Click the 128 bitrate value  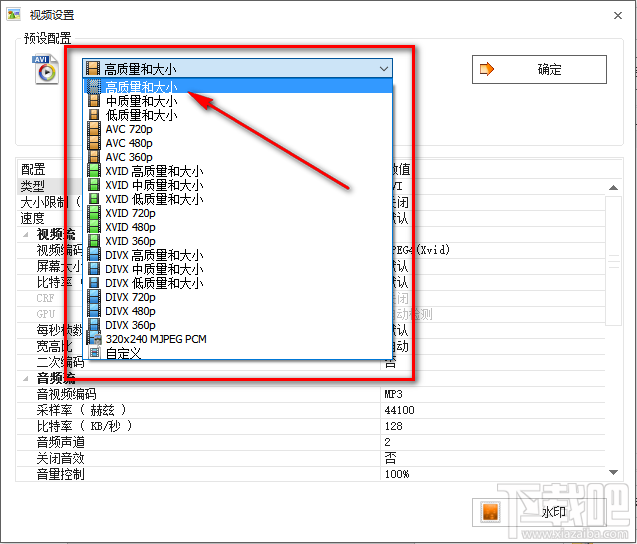pyautogui.click(x=393, y=426)
